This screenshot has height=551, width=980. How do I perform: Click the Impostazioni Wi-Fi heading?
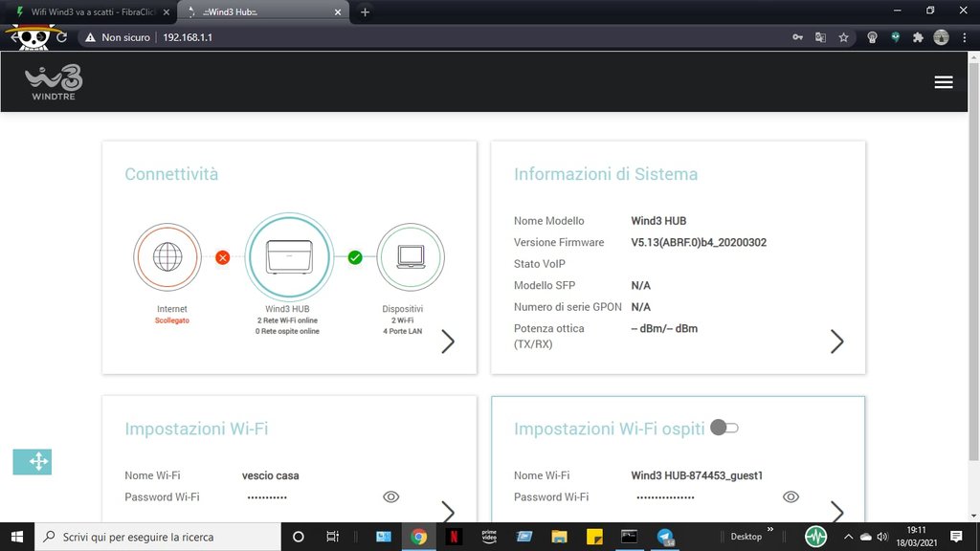[196, 429]
